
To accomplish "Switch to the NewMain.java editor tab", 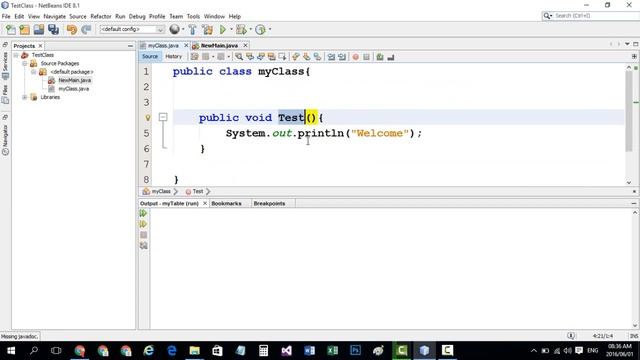I will coord(219,46).
